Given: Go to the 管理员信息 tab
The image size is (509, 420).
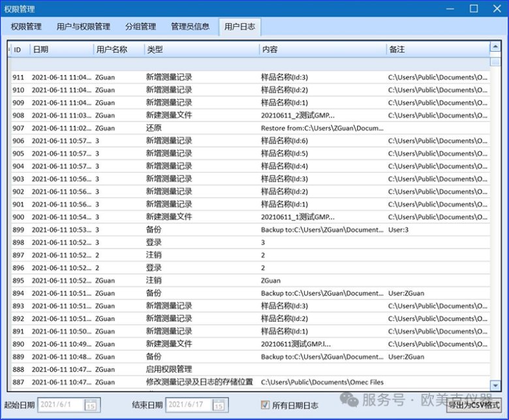Looking at the screenshot, I should (x=190, y=27).
